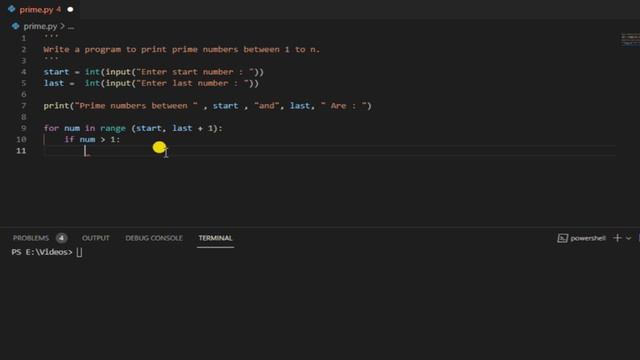
Task: Click the string "and" on line 7
Action: point(267,106)
